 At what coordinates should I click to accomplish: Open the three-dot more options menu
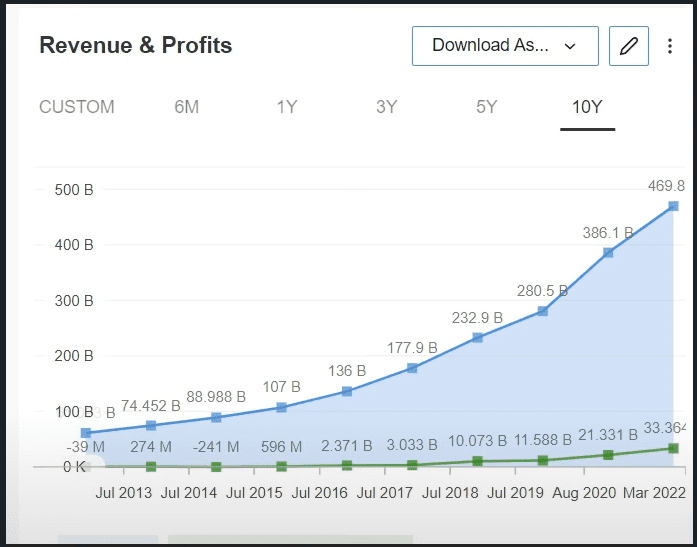pos(670,46)
